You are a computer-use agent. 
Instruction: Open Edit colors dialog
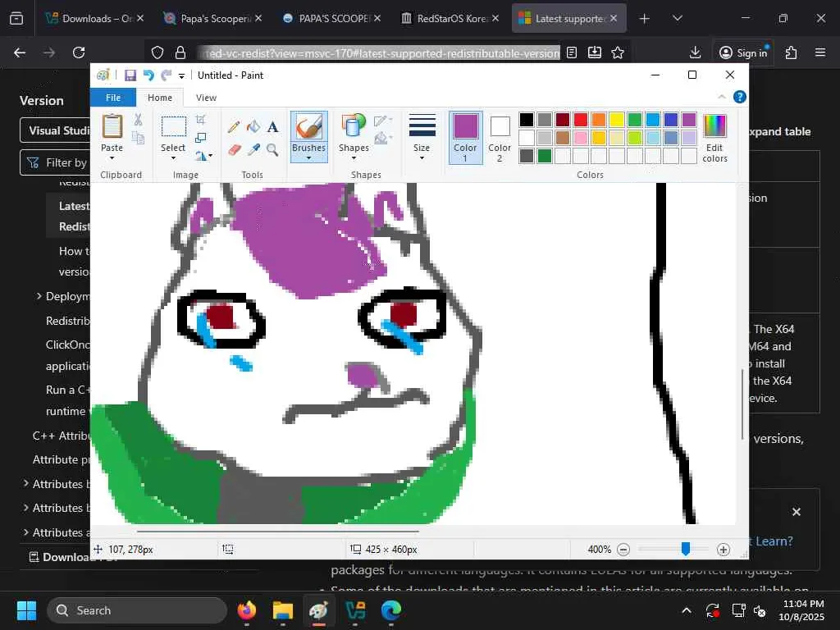(714, 138)
